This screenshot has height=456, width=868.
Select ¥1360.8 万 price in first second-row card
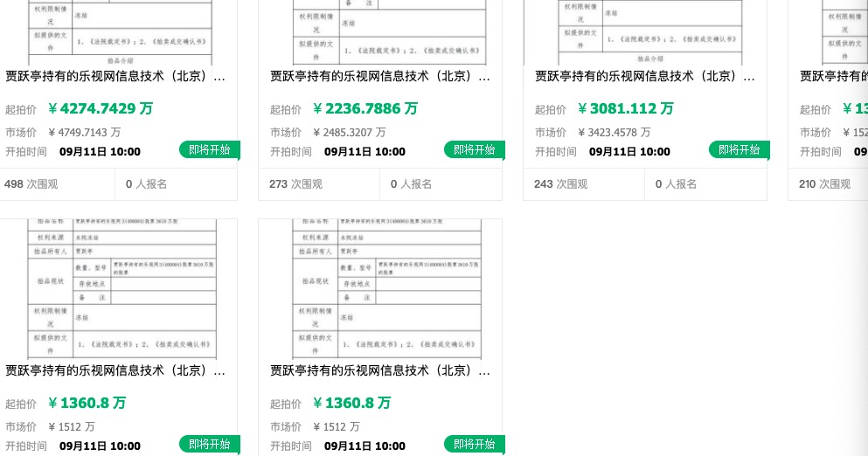click(x=87, y=403)
